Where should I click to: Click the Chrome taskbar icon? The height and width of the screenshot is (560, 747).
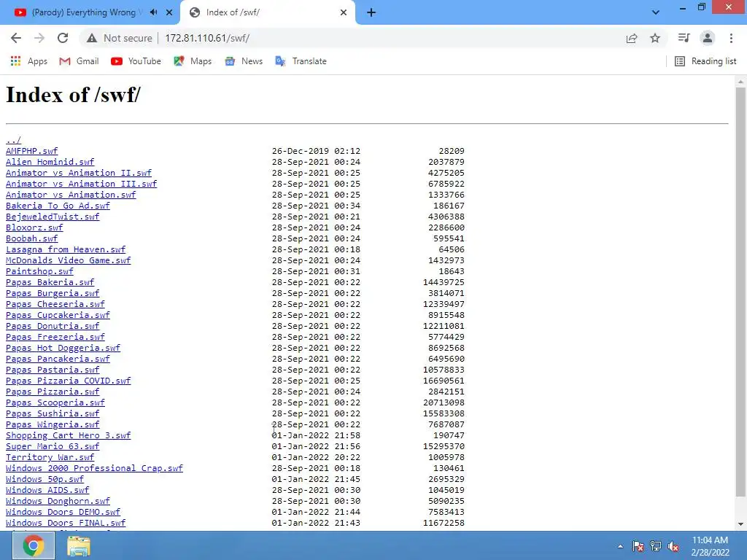pos(34,545)
